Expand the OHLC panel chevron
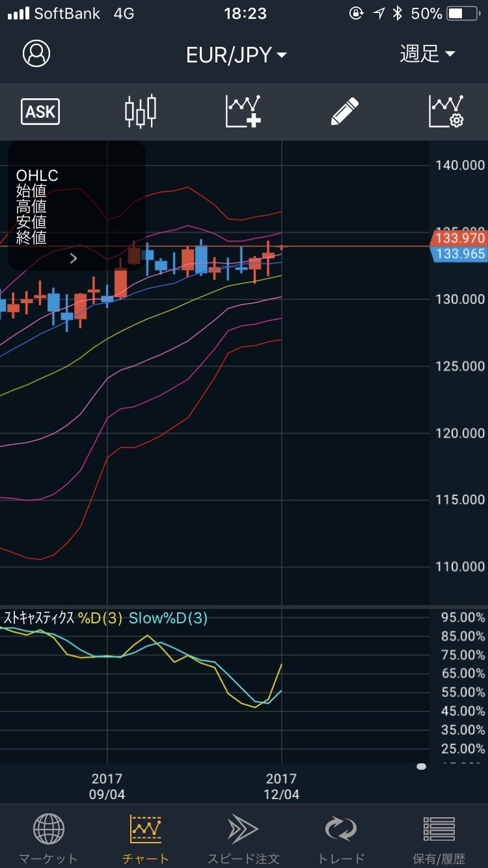This screenshot has width=488, height=868. [74, 259]
